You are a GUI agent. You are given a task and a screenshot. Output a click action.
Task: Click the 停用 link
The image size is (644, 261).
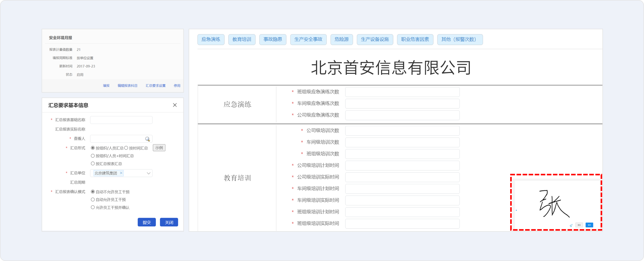[x=177, y=86]
